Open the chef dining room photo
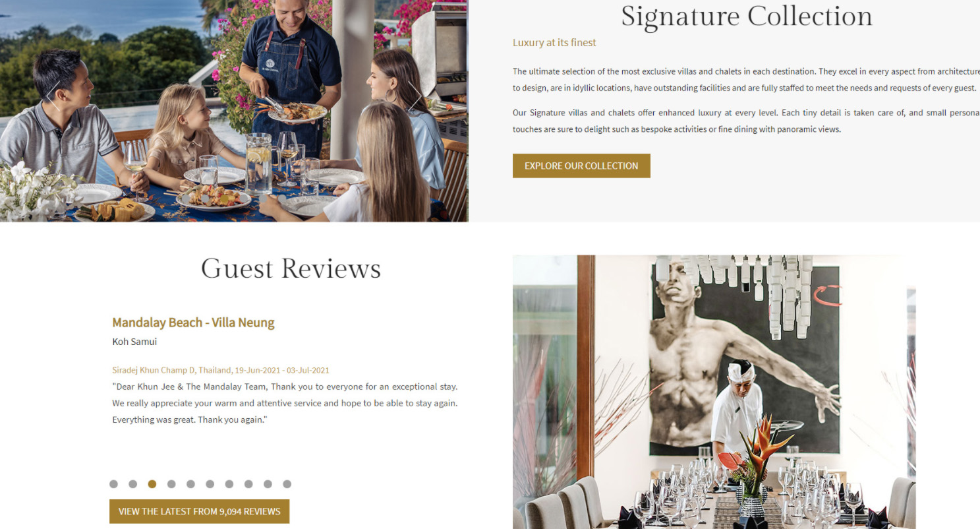980x529 pixels. [x=714, y=392]
